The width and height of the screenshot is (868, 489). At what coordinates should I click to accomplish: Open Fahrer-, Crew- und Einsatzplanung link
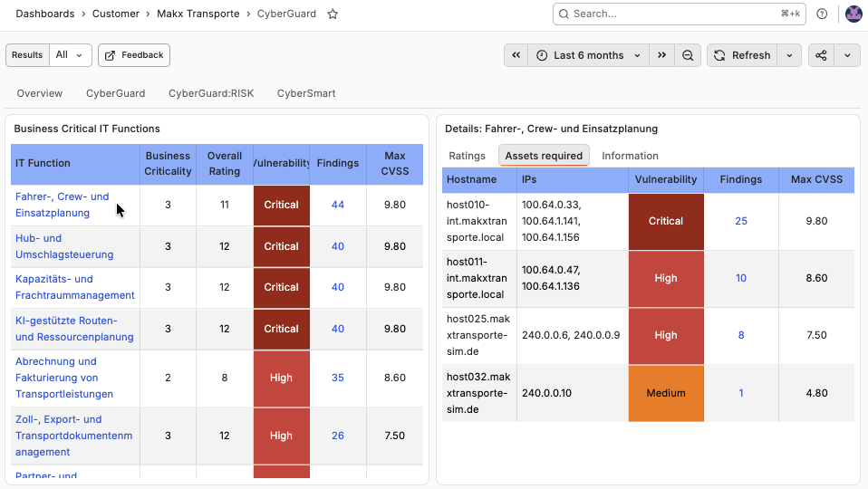(62, 205)
